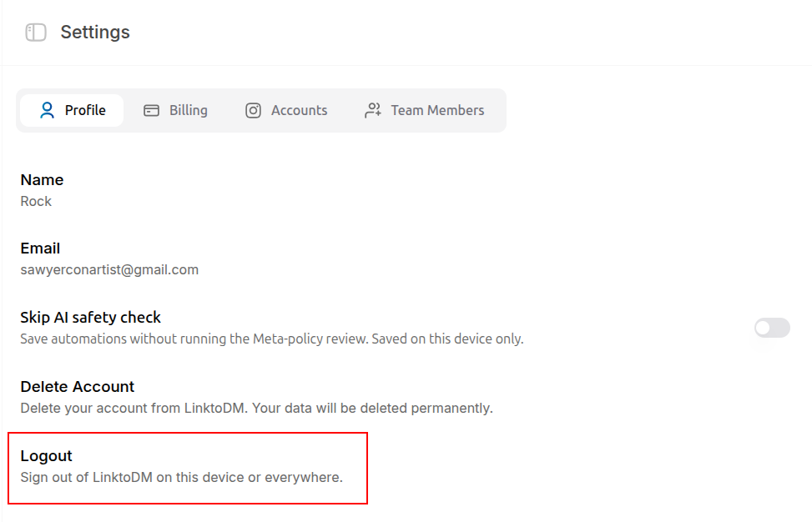This screenshot has height=522, width=812.
Task: Click the Email field label
Action: (x=40, y=248)
